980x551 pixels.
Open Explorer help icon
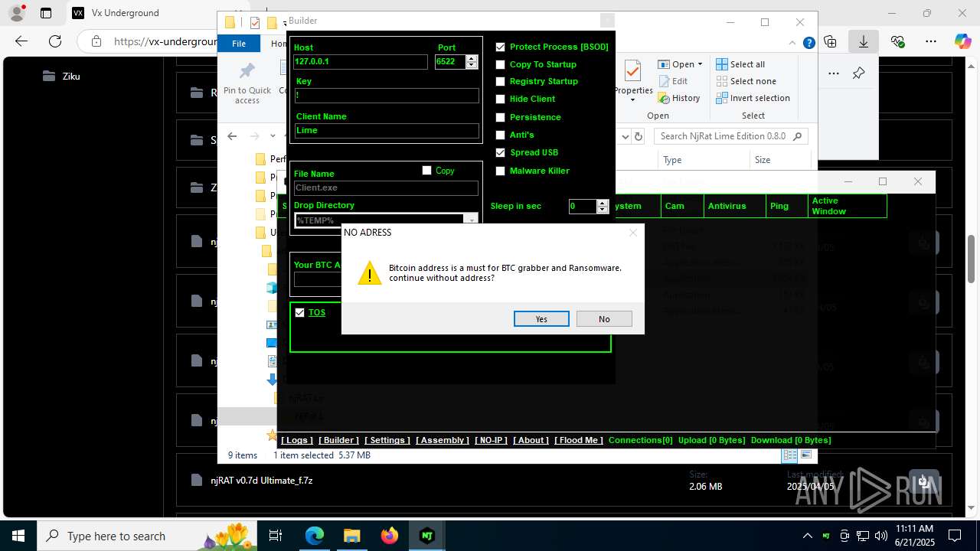click(x=808, y=44)
